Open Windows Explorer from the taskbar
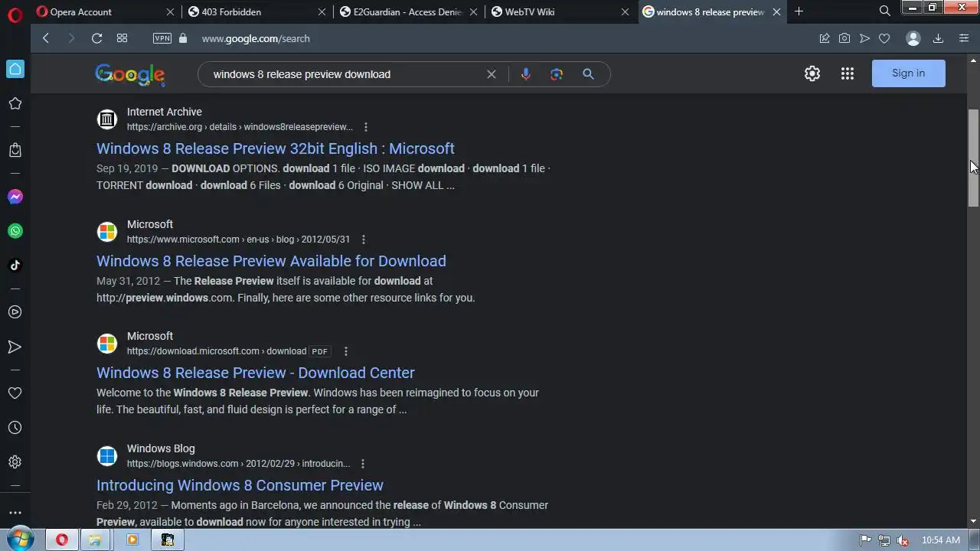This screenshot has width=980, height=551. (96, 540)
